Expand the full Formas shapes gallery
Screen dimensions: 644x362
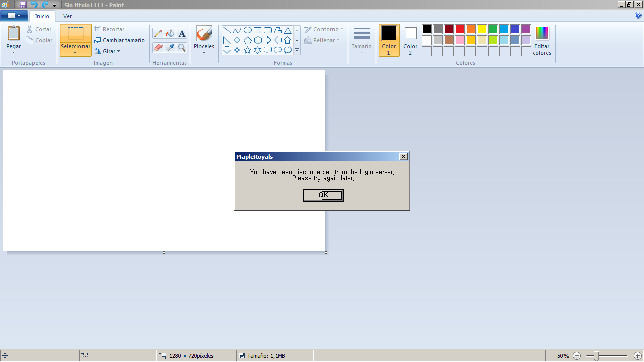point(297,50)
